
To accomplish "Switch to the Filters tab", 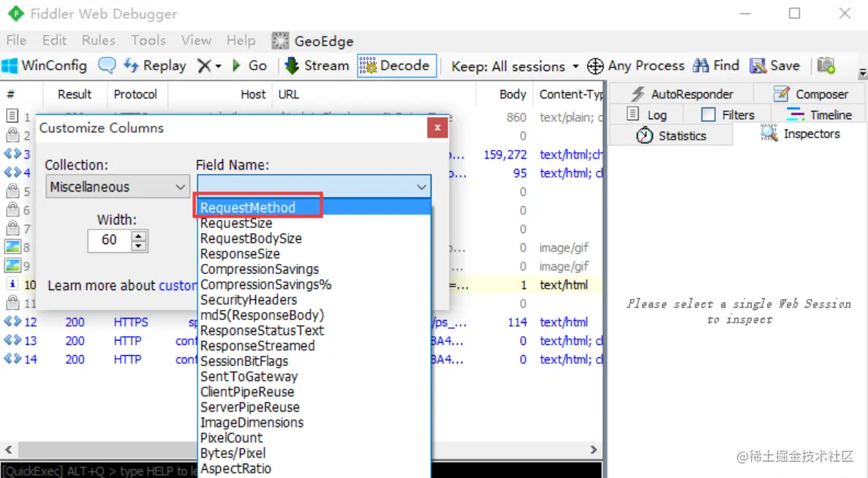I will [x=728, y=115].
